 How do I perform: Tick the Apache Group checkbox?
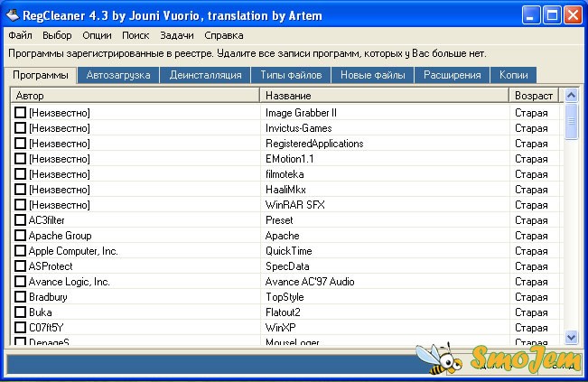(20, 236)
